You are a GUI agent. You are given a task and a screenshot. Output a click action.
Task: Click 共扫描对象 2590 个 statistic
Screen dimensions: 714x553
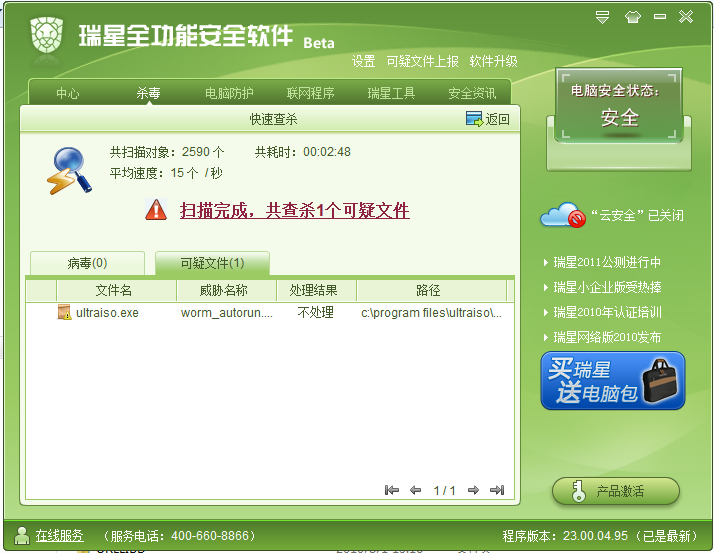[167, 152]
